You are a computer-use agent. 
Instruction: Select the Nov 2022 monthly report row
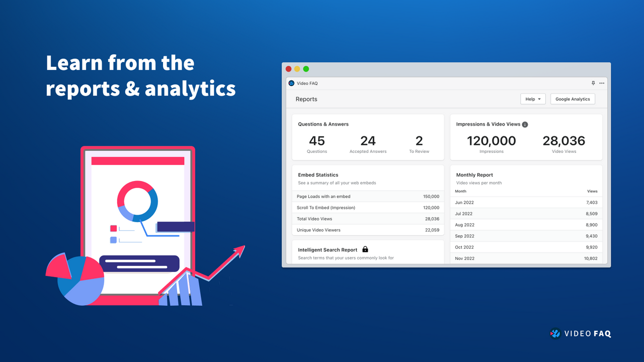(x=526, y=258)
